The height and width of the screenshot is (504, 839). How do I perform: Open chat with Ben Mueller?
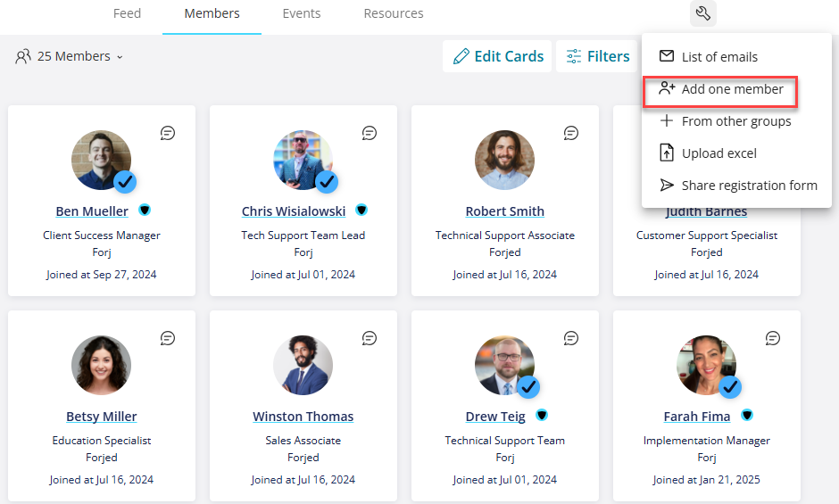pyautogui.click(x=168, y=133)
